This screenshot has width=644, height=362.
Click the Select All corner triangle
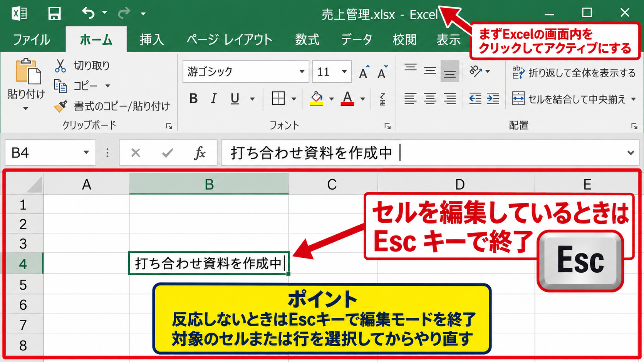point(35,185)
